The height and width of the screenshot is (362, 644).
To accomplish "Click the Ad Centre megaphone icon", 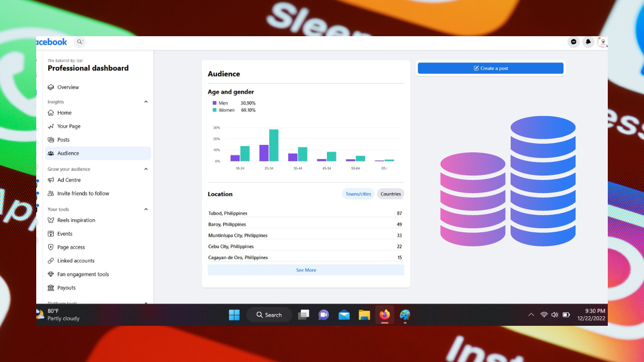I will (x=51, y=180).
